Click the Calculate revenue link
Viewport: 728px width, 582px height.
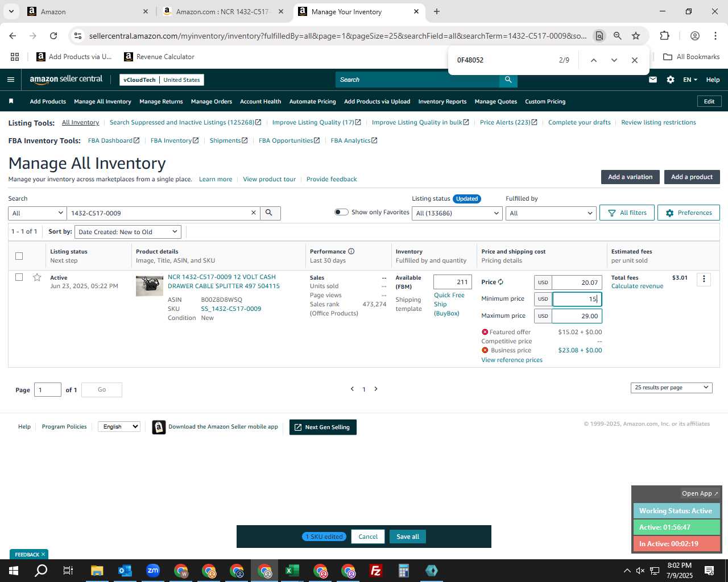pyautogui.click(x=637, y=286)
